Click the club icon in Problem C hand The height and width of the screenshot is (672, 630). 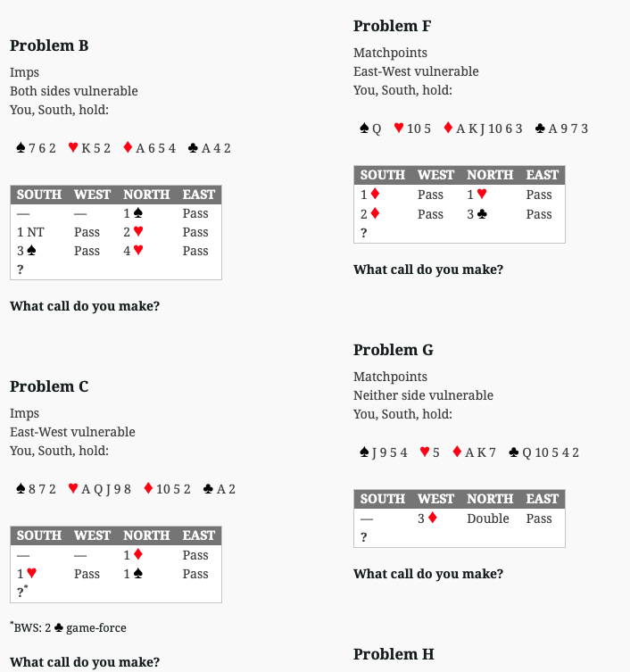(x=208, y=488)
